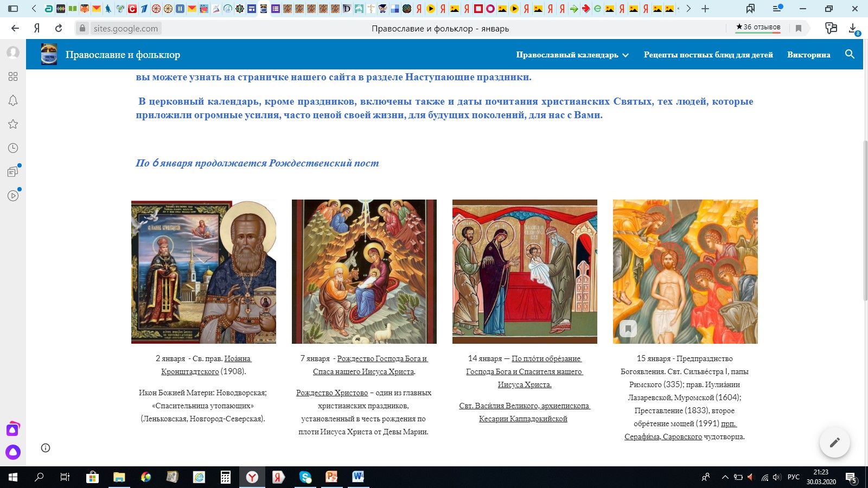Reload the current page
Viewport: 868px width, 488px height.
coord(59,28)
